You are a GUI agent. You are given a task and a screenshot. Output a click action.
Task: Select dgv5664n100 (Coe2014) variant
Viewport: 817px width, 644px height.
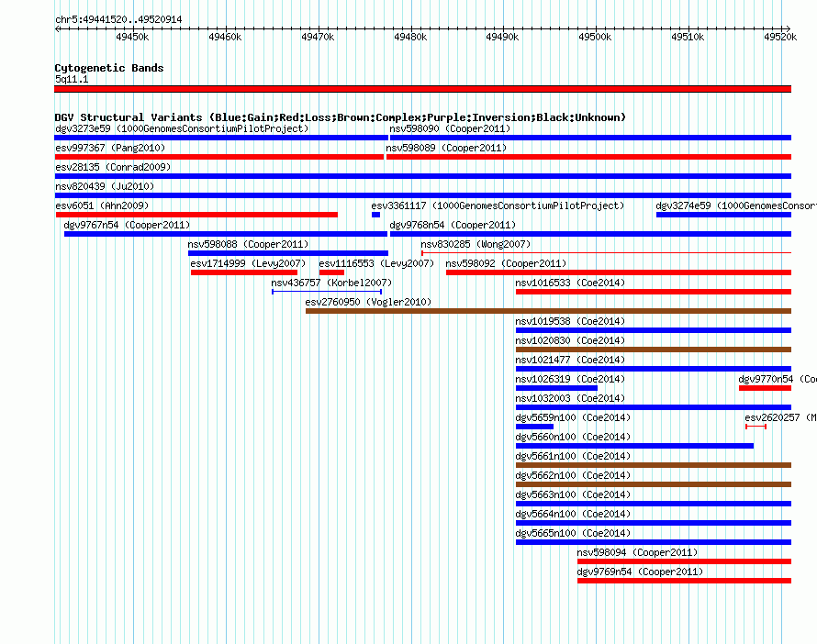654,523
